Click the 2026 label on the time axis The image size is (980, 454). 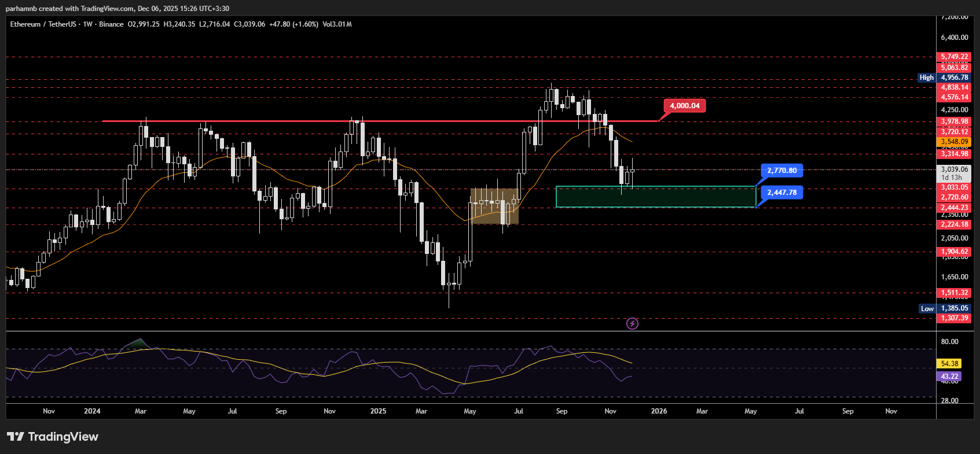pyautogui.click(x=659, y=411)
